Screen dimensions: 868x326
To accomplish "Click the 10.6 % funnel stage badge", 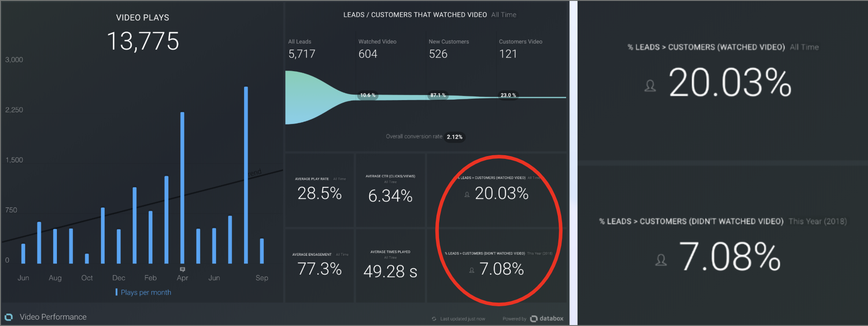I will (367, 95).
